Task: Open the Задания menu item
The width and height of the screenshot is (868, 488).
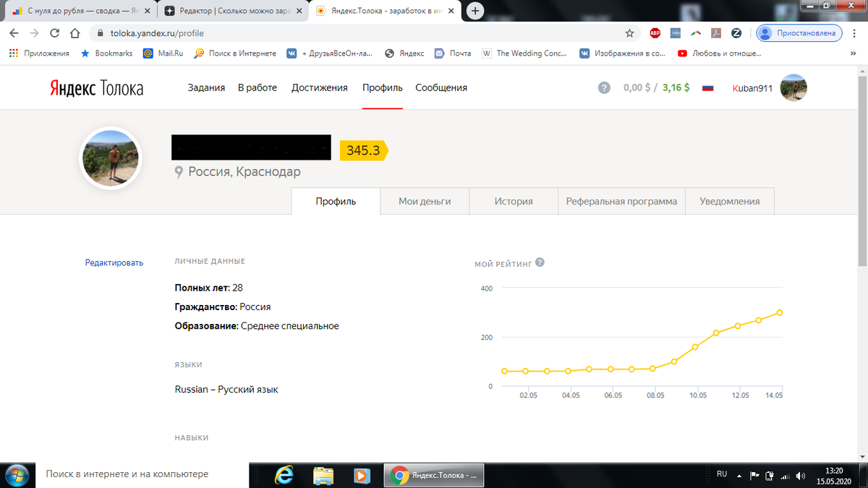Action: (206, 87)
